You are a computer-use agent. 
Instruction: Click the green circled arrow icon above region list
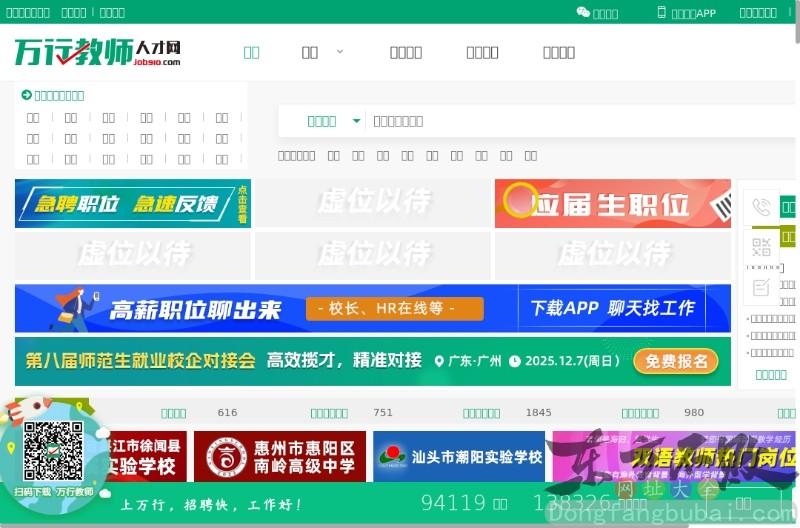click(27, 95)
